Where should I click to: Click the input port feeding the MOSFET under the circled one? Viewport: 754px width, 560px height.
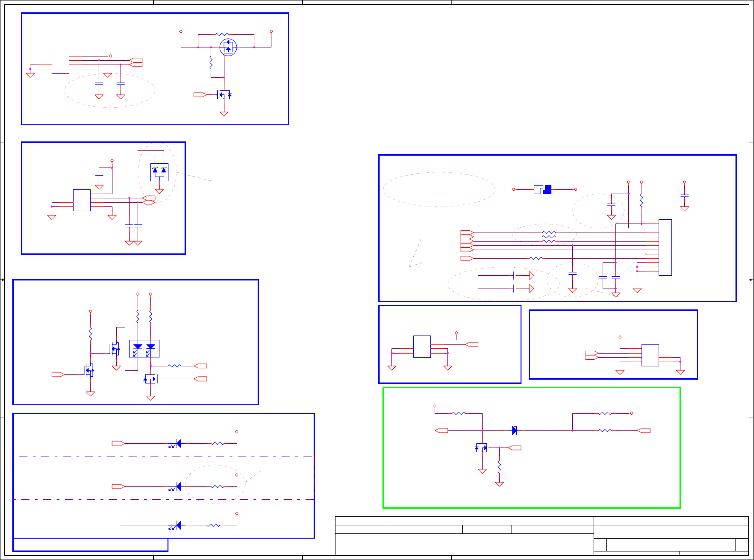coord(200,95)
